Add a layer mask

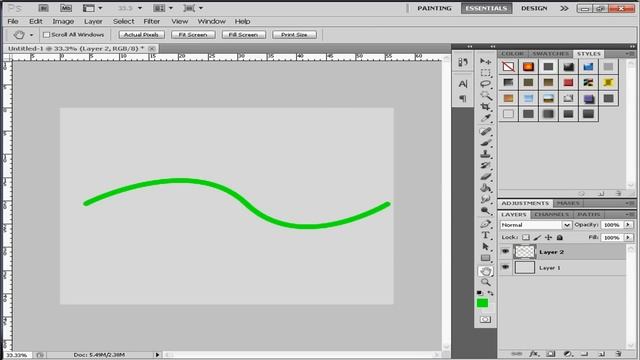(551, 354)
